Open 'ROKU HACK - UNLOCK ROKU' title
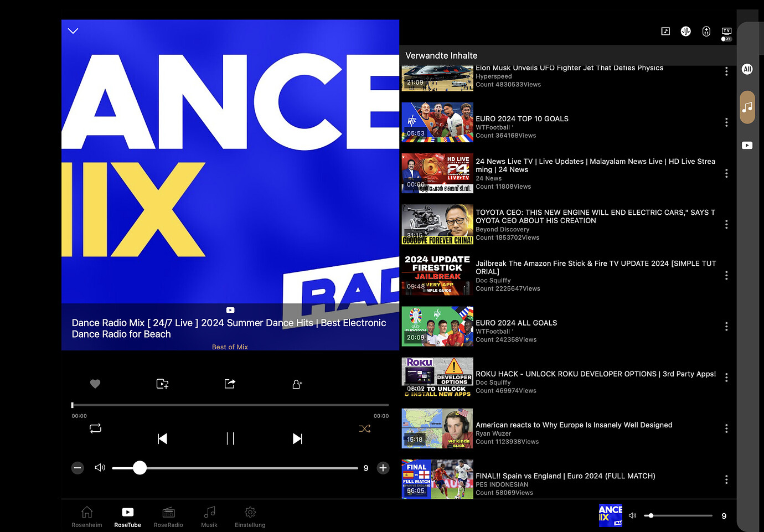Screen dimensions: 764x532 (596, 374)
